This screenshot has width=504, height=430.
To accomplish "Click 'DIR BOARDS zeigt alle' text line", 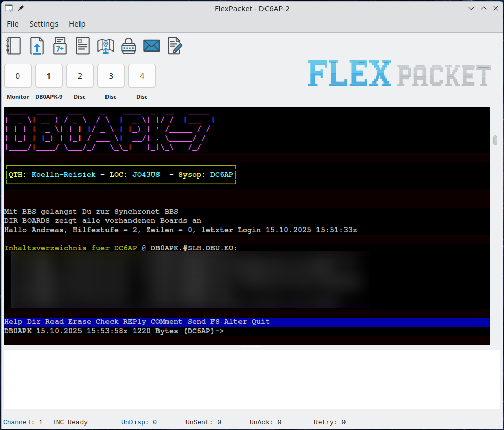I will pyautogui.click(x=102, y=221).
